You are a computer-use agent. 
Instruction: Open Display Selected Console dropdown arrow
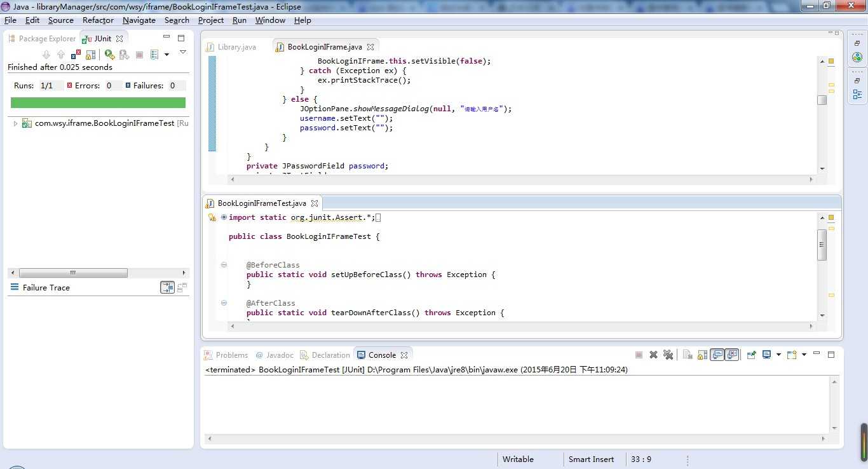[778, 355]
